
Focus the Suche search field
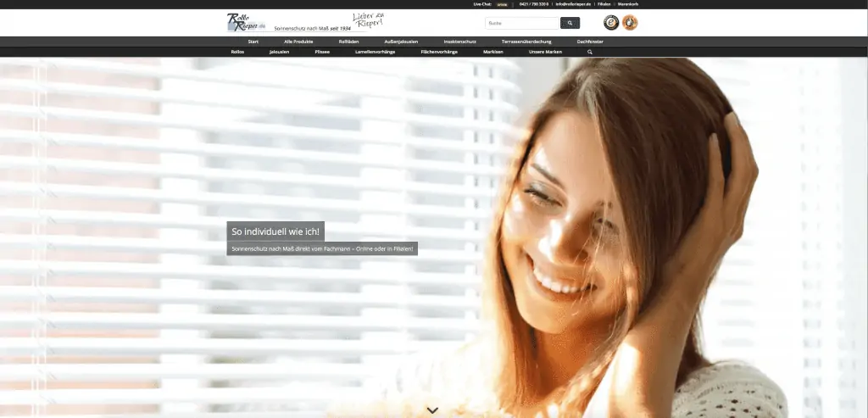[x=522, y=23]
